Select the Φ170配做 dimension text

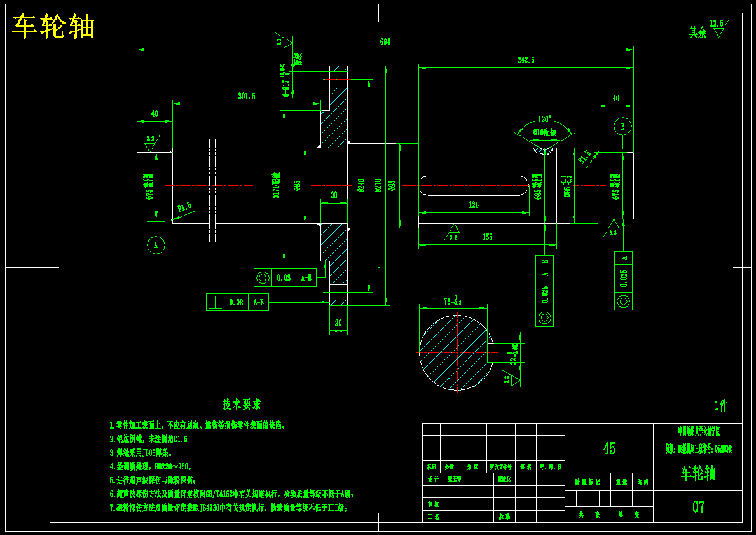click(277, 185)
